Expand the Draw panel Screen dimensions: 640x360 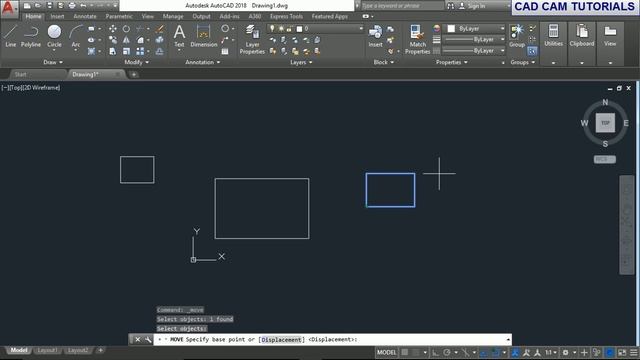tap(53, 62)
